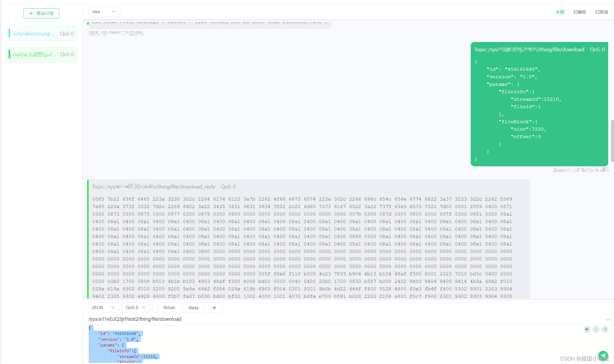Switch to the 已发送 sent tab
Viewport: 614px width, 364px height.
(602, 12)
